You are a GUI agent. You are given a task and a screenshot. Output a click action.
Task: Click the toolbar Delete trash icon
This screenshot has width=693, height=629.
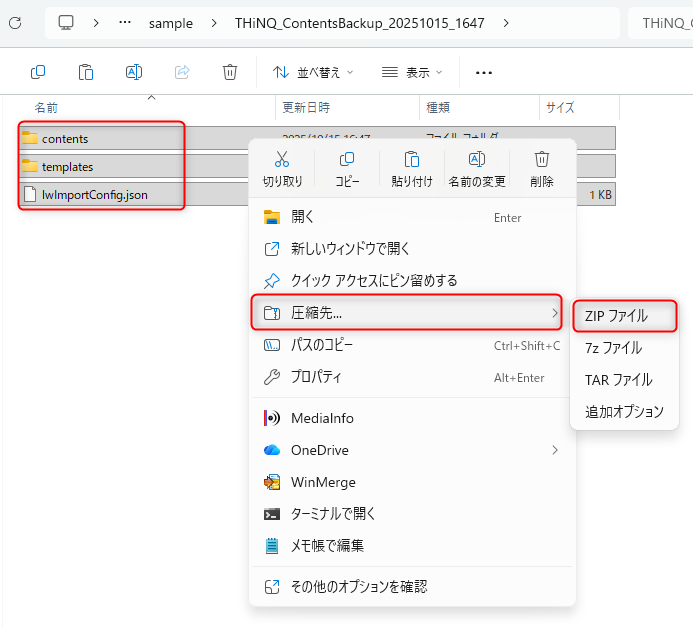[x=230, y=72]
